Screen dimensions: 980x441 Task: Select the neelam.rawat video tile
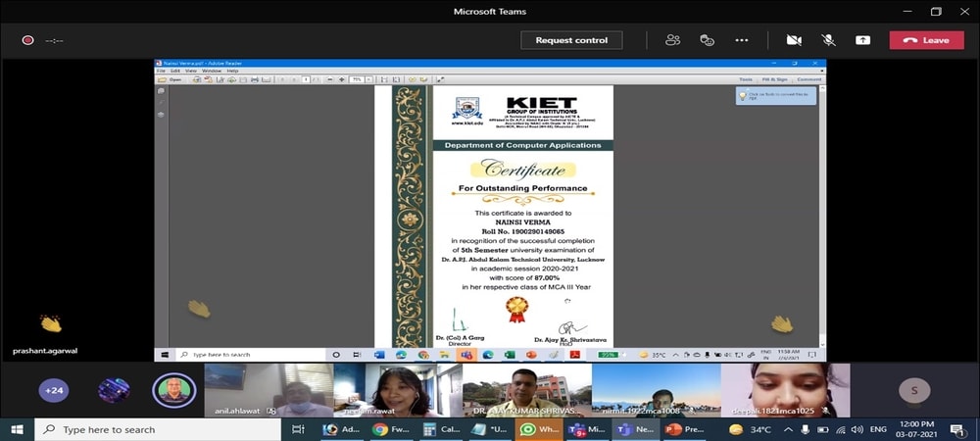coord(397,389)
